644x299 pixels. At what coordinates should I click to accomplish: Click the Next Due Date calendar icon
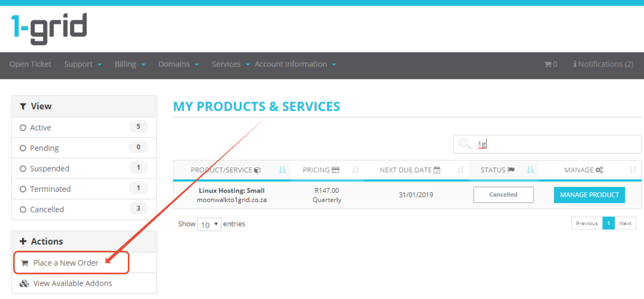click(437, 170)
